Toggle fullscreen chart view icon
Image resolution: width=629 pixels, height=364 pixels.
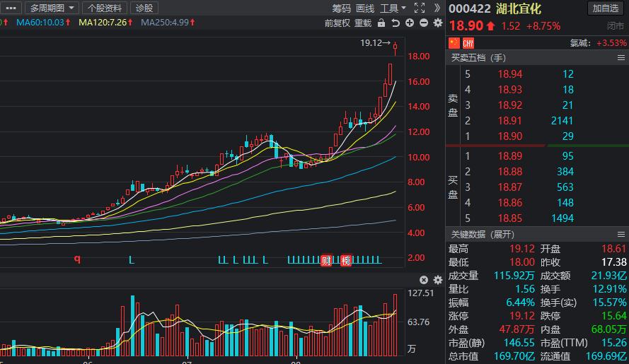point(419,8)
